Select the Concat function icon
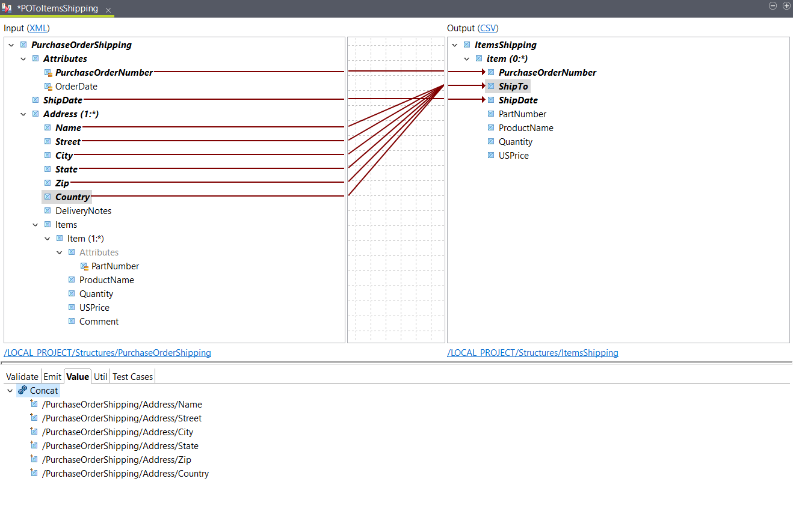The width and height of the screenshot is (793, 532). [22, 390]
